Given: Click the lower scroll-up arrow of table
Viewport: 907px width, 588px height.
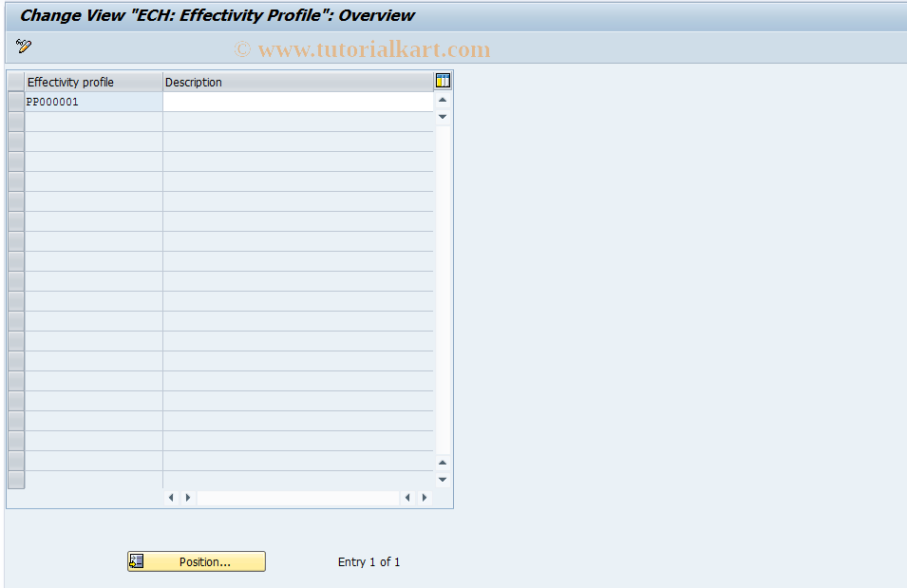Looking at the screenshot, I should tap(443, 463).
